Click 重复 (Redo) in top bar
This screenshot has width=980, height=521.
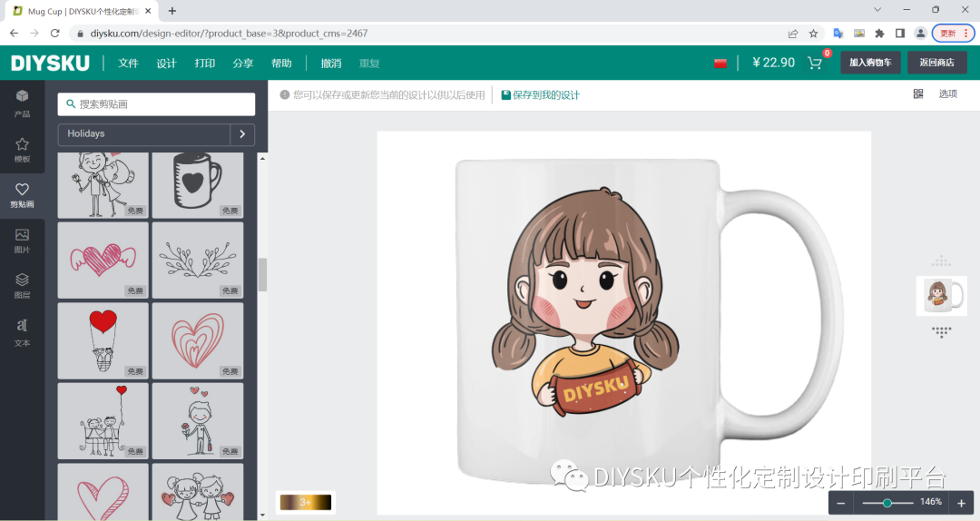coord(369,64)
